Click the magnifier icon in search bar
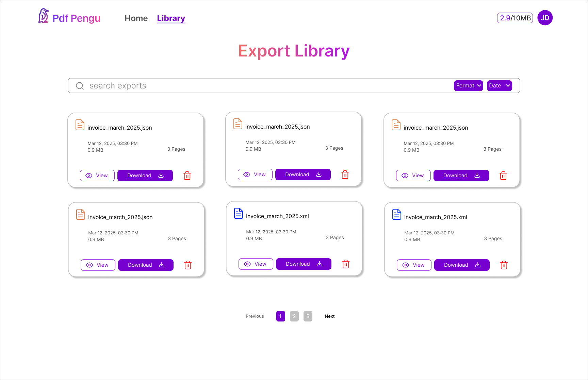 tap(80, 86)
